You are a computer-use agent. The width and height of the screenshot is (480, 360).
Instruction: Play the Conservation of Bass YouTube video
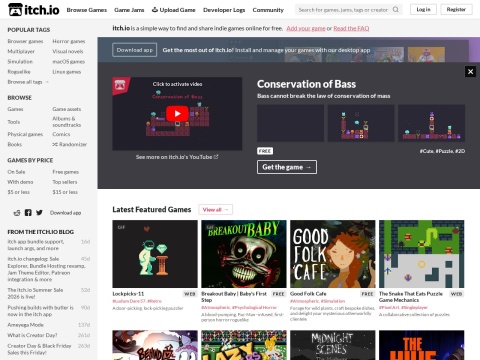[x=177, y=114]
